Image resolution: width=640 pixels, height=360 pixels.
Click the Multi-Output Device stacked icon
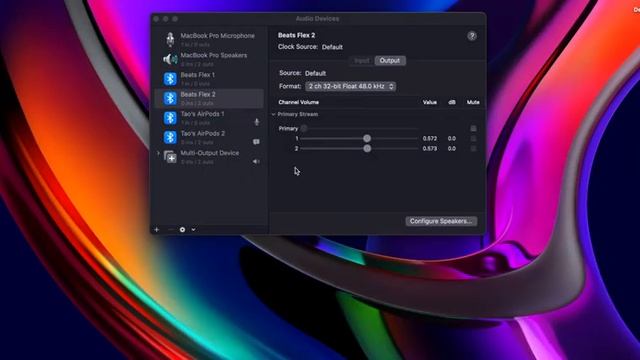point(170,157)
